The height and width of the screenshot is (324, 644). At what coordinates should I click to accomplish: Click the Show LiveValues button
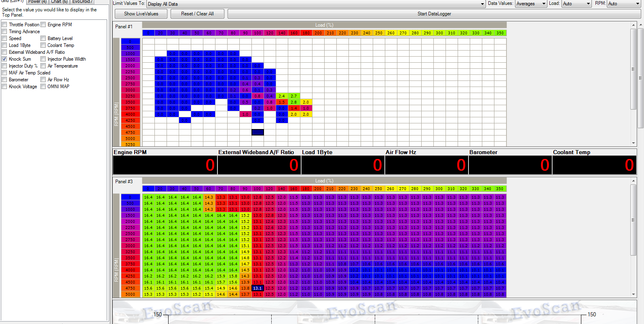(x=141, y=14)
